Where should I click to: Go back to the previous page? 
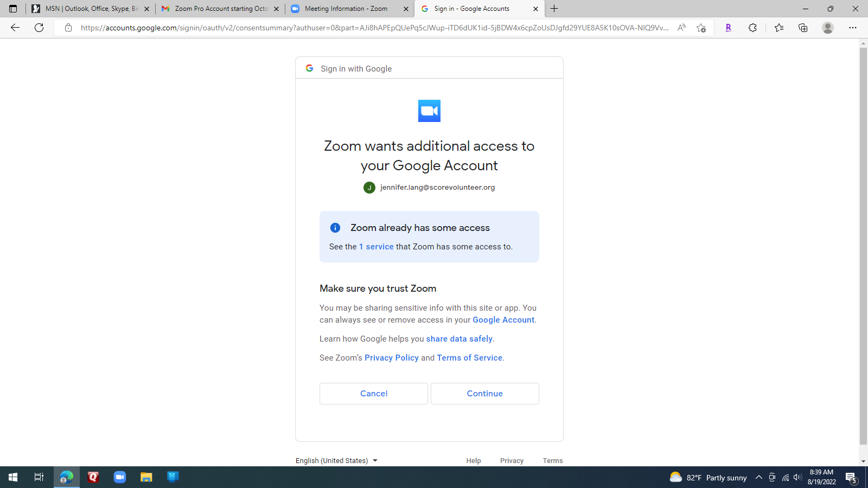[15, 28]
